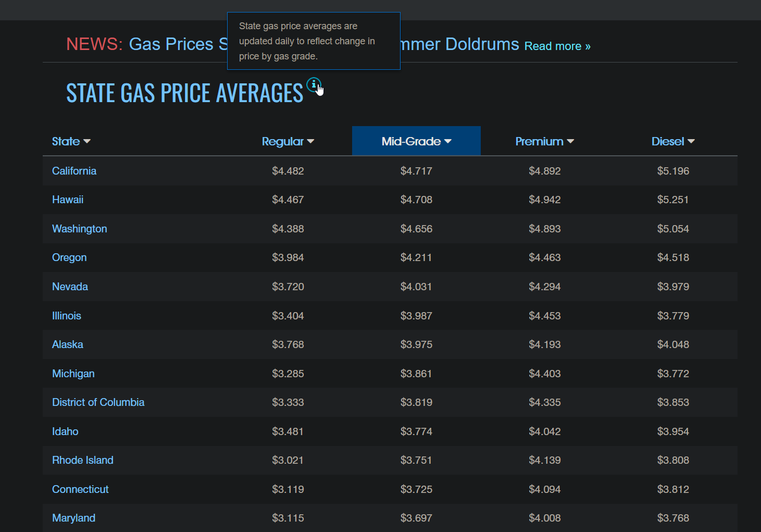Viewport: 761px width, 532px height.
Task: Select Hawaii's diesel price $5.251
Action: click(673, 200)
